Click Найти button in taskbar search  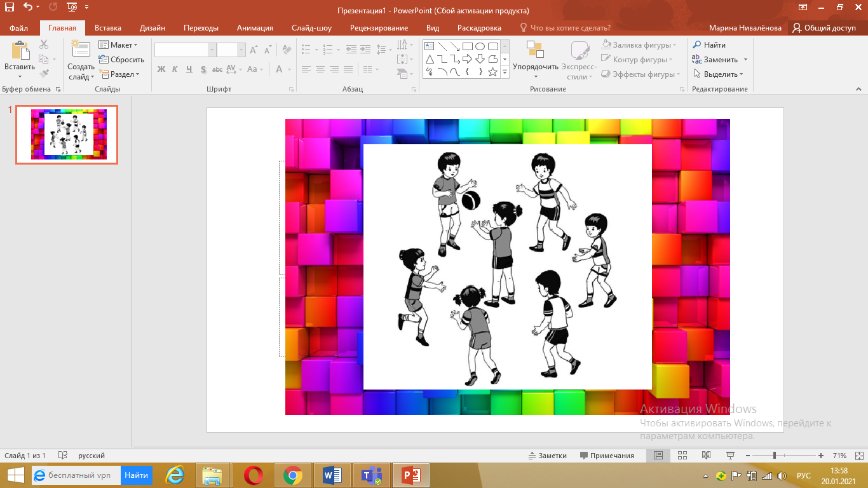(136, 475)
